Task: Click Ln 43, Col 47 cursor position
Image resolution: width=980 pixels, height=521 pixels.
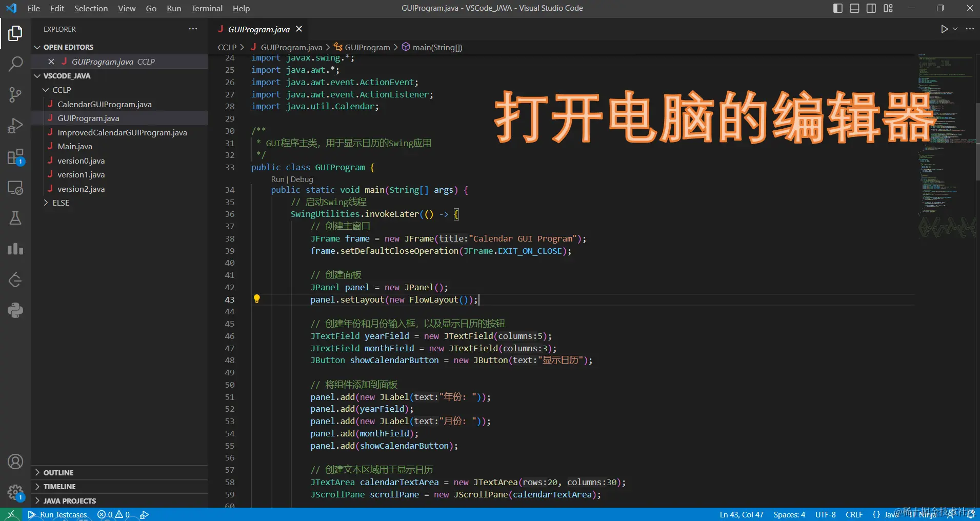Action: pyautogui.click(x=742, y=514)
